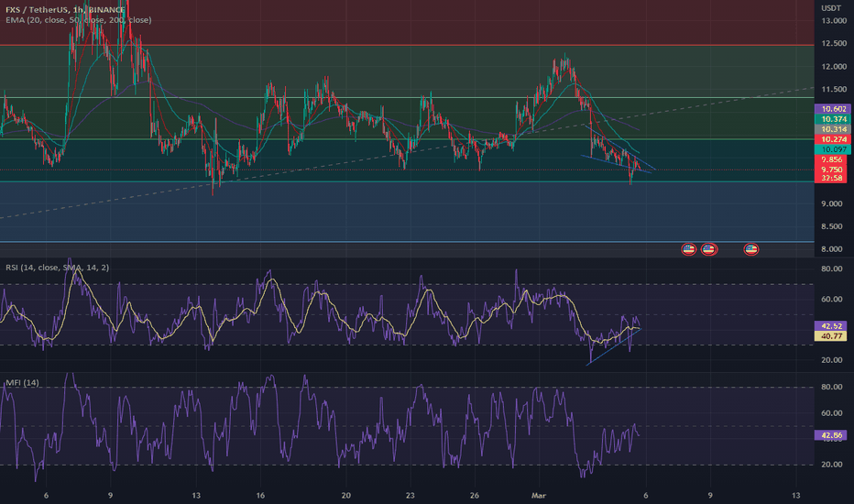This screenshot has height=504, width=854.
Task: Click the red 9.856 price label
Action: click(832, 159)
